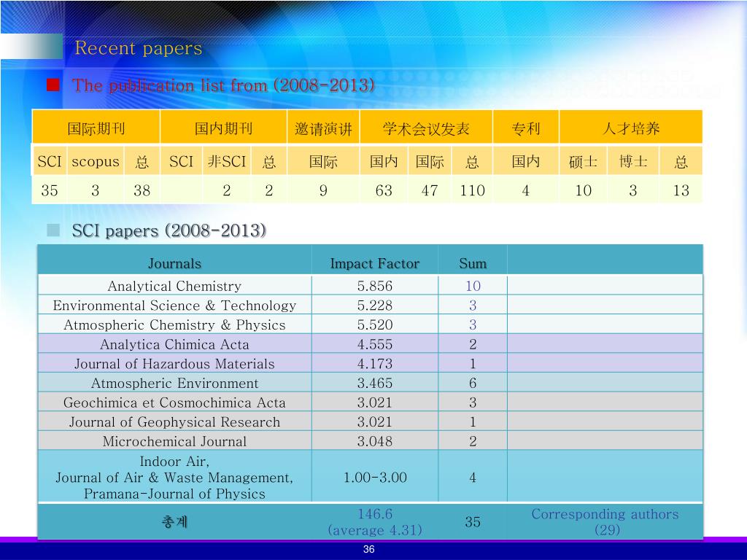Select the total "13" under 人才培养

coord(681,190)
